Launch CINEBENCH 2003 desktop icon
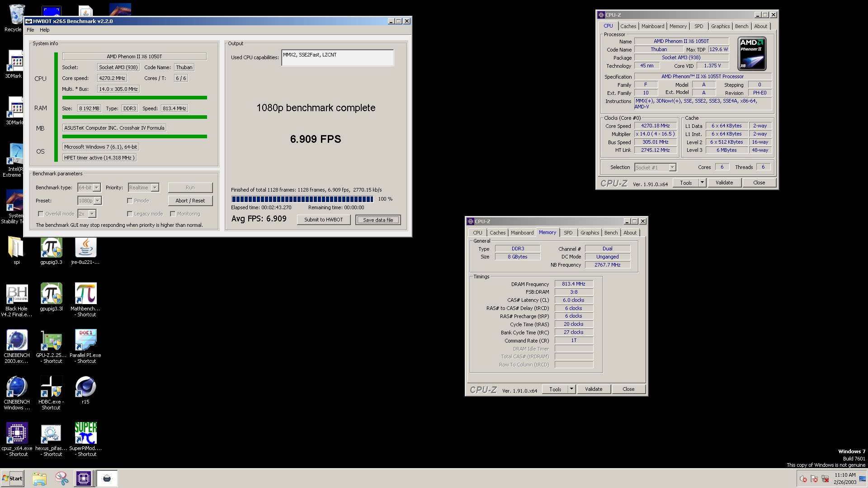 click(17, 346)
